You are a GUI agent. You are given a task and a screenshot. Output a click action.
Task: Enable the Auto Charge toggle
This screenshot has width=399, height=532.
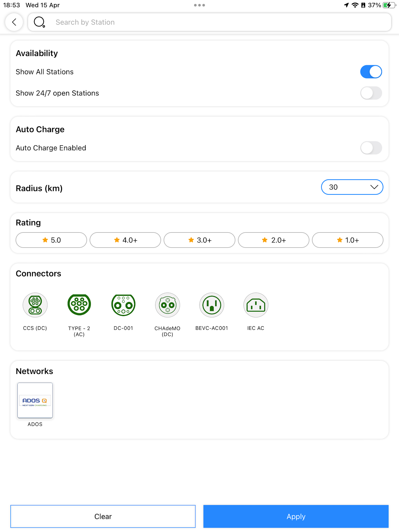pos(371,148)
